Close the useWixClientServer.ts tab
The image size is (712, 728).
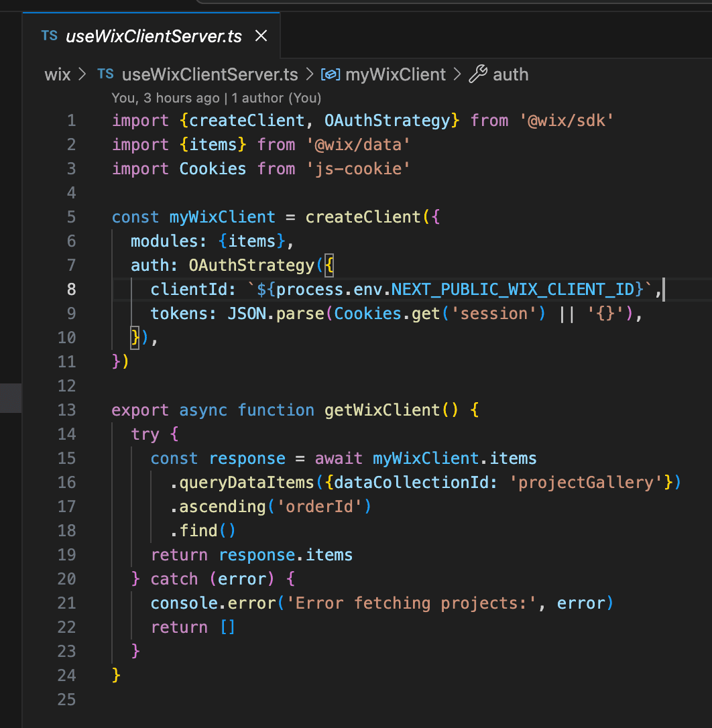[x=261, y=36]
